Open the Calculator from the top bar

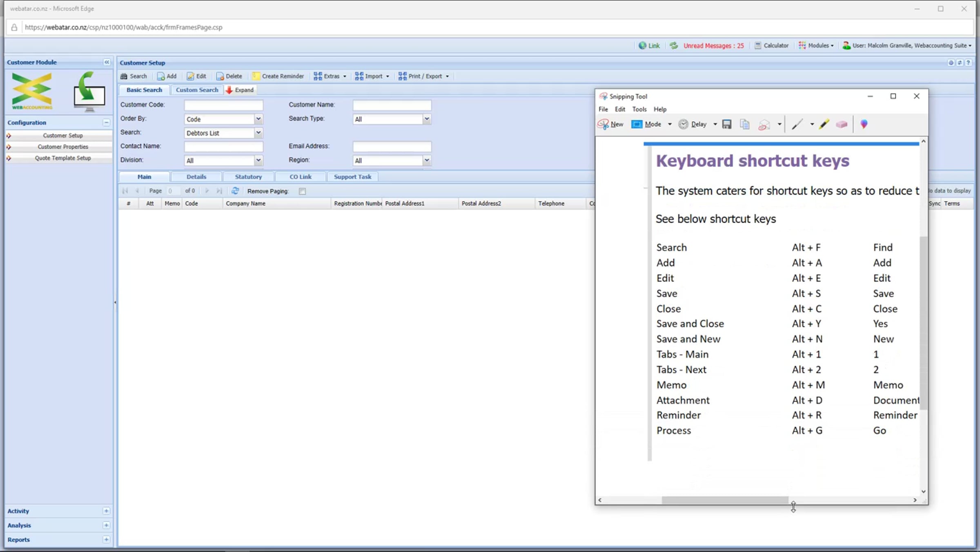click(771, 46)
